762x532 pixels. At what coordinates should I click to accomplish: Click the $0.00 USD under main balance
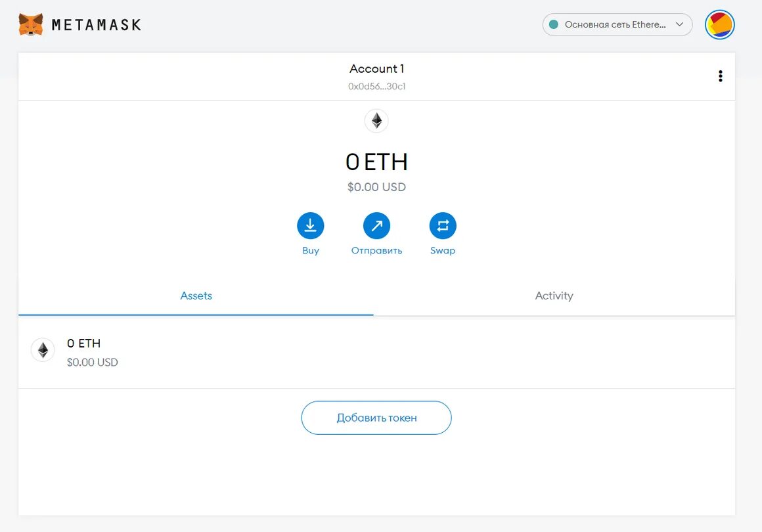pyautogui.click(x=376, y=187)
